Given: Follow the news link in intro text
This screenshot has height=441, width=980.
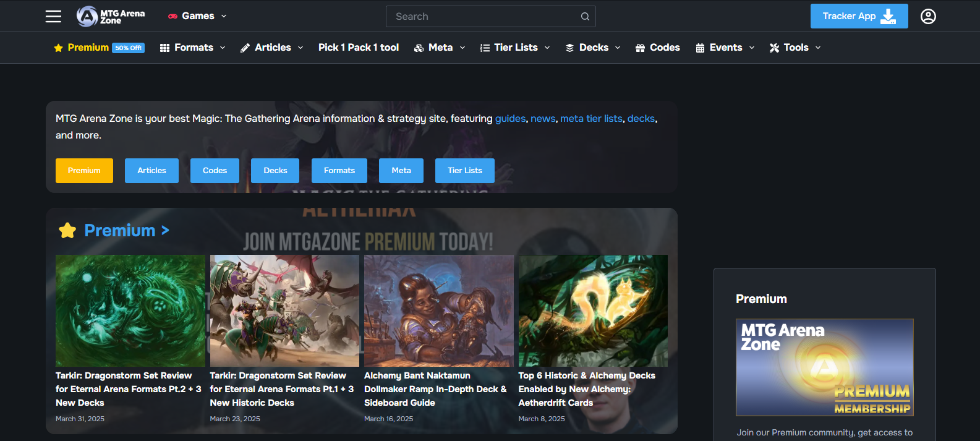Looking at the screenshot, I should point(543,119).
